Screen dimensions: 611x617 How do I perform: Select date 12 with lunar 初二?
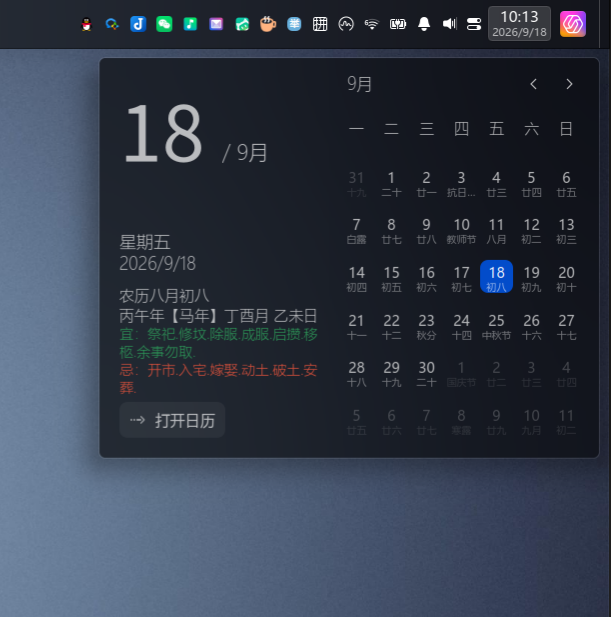532,231
